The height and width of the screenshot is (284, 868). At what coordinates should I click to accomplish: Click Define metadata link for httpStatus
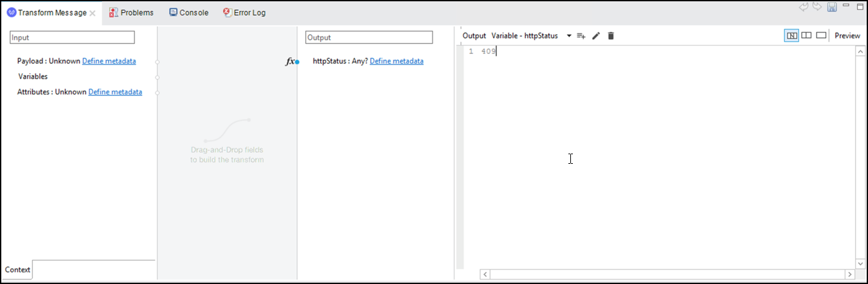pyautogui.click(x=397, y=61)
